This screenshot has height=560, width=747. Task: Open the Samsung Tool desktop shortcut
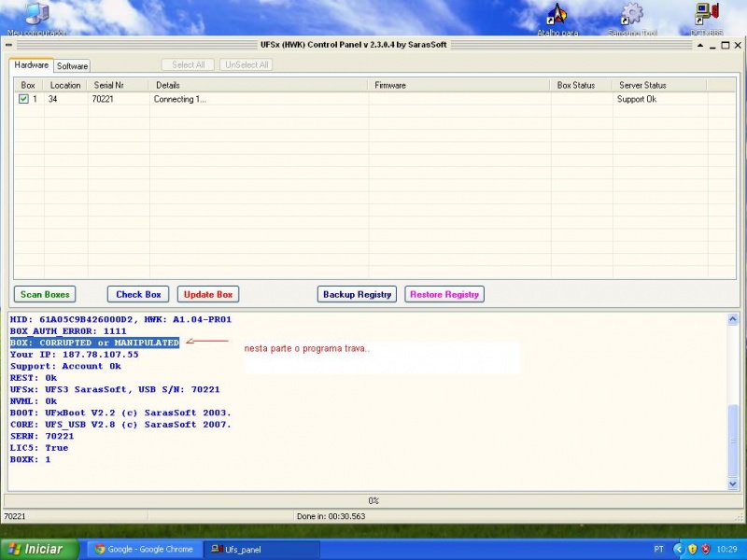[632, 18]
